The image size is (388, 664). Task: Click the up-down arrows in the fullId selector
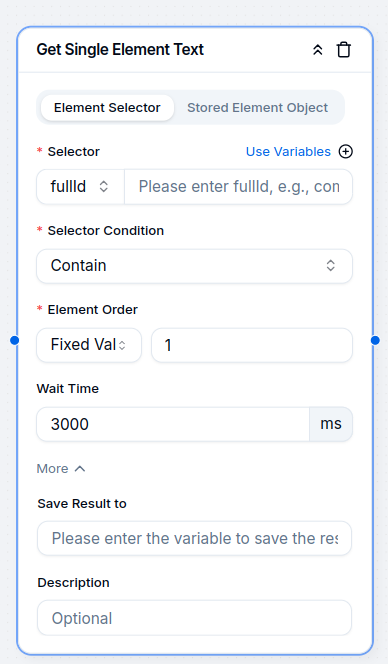[104, 187]
